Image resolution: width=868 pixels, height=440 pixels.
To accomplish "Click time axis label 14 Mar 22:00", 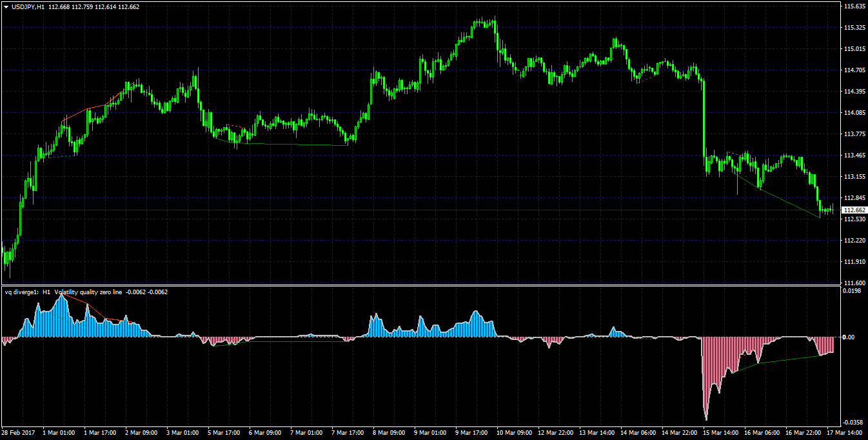I will point(680,432).
